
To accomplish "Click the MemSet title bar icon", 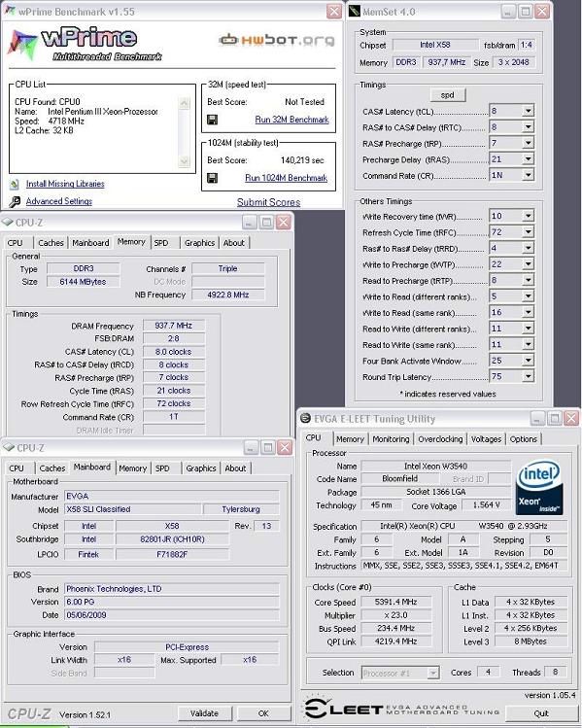I will [x=354, y=11].
